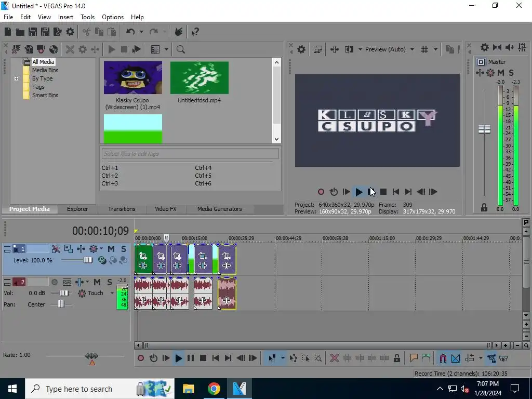The width and height of the screenshot is (532, 399).
Task: Solo audio track 2
Action: tap(110, 282)
